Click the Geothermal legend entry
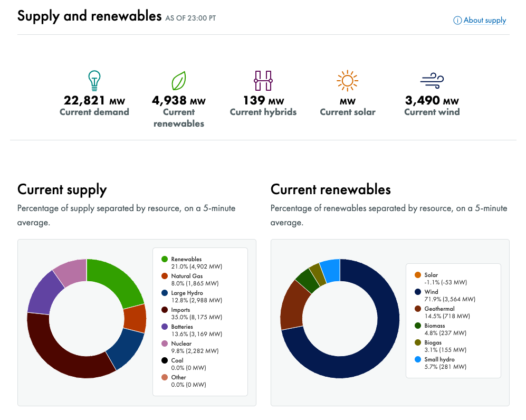The image size is (526, 420). [x=439, y=309]
